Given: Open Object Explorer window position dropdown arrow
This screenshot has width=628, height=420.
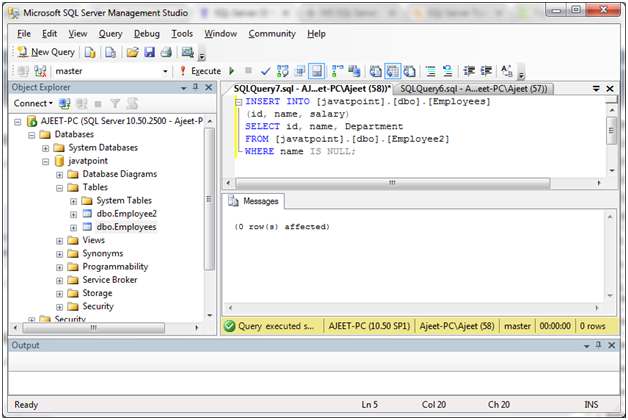Looking at the screenshot, I should tap(183, 88).
